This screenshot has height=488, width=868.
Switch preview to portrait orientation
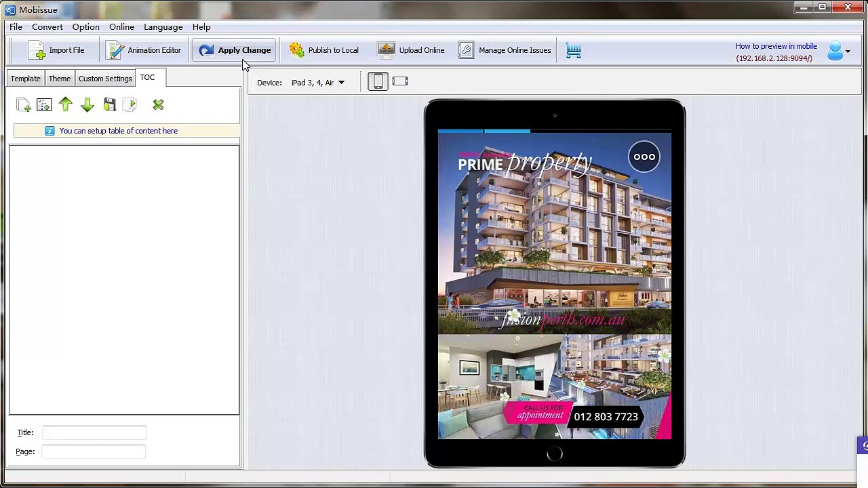[x=378, y=81]
